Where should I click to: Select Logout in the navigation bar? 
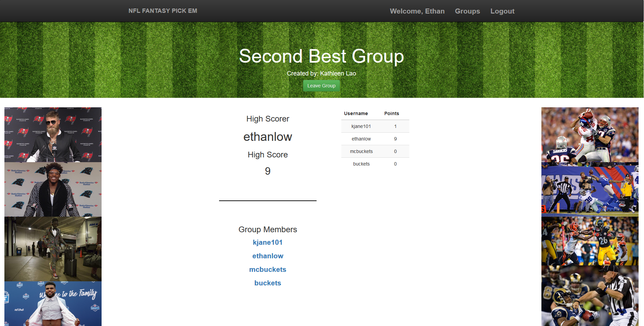point(502,11)
